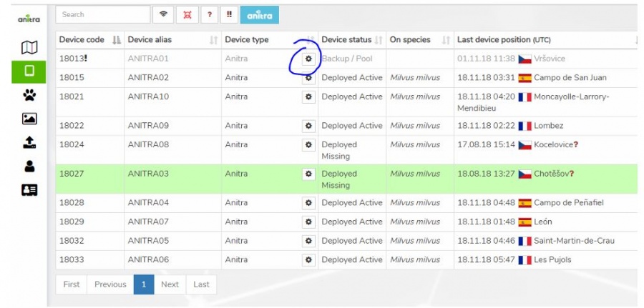This screenshot has width=644, height=308.
Task: Open the Map view in sidebar
Action: (x=29, y=48)
